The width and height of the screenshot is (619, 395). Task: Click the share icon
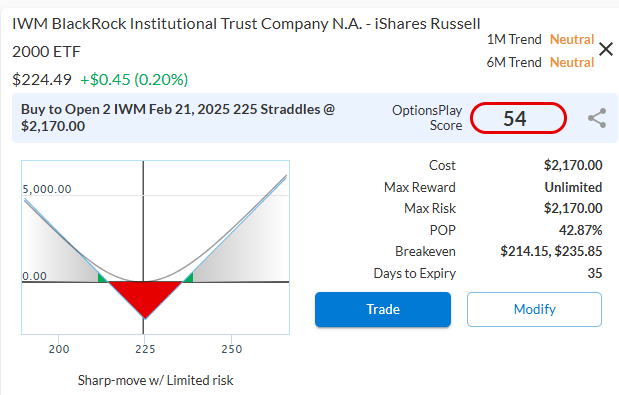tap(597, 118)
